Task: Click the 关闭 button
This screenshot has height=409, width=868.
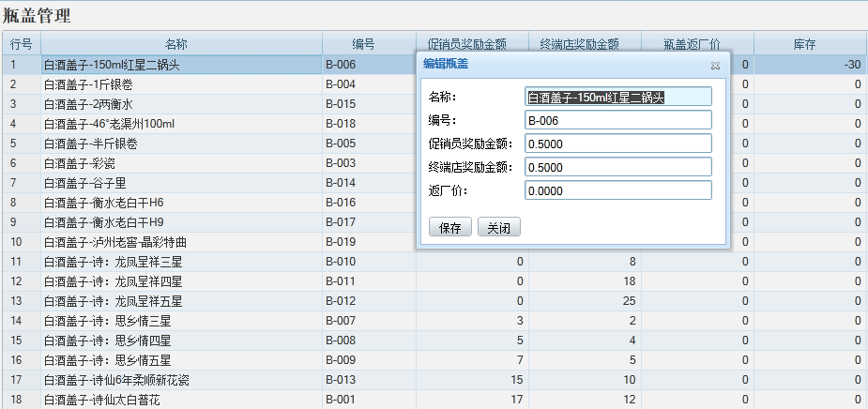Action: click(x=499, y=227)
